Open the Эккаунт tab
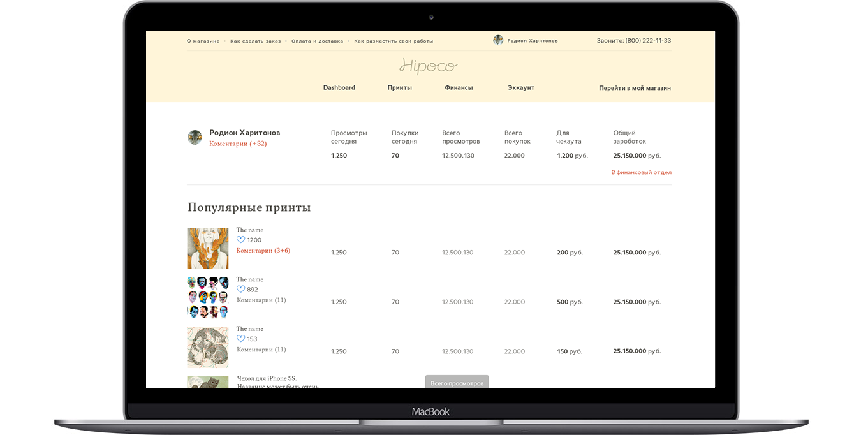The image size is (868, 435). coord(521,87)
